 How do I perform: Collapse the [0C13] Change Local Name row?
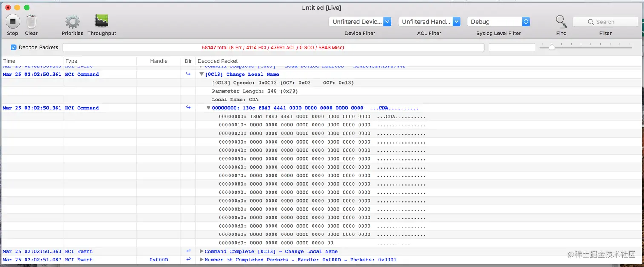201,74
